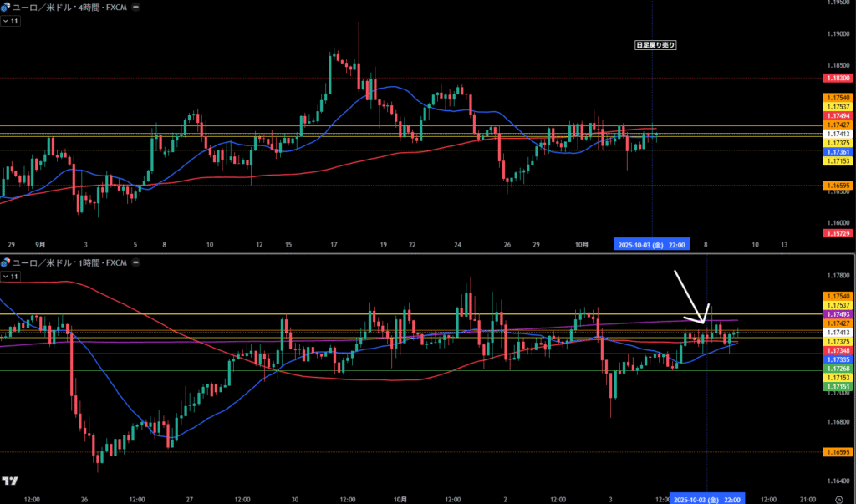Screen dimensions: 856x504
Task: Click the market status dot on 4-hour chart
Action: tap(136, 6)
